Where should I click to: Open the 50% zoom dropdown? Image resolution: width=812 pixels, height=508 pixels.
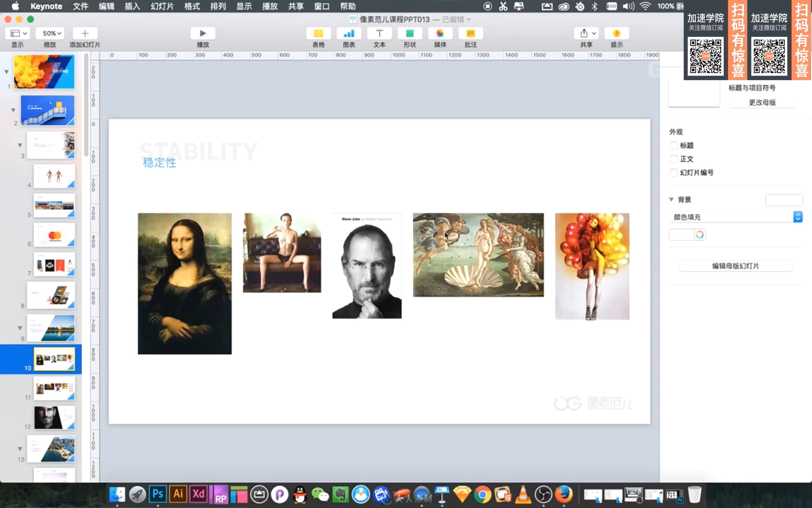pyautogui.click(x=50, y=33)
